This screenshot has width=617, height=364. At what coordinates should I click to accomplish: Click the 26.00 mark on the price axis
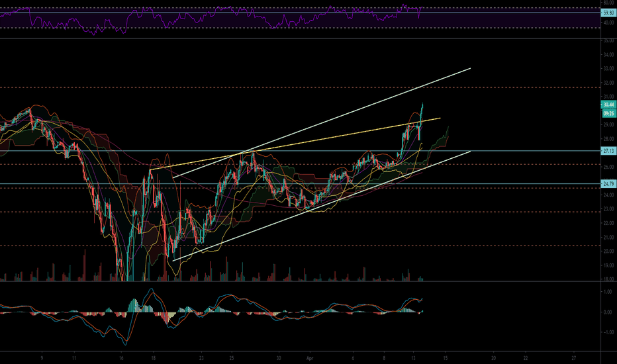point(608,167)
